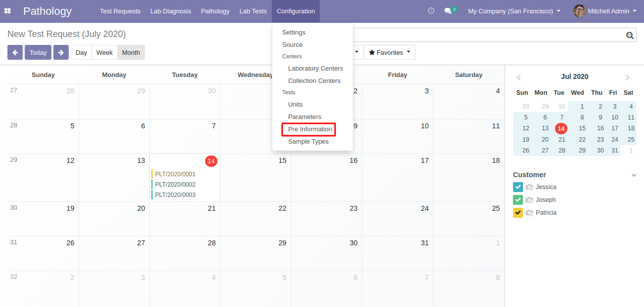Open the messaging icon showing 2 notifications
This screenshot has height=307, width=644.
[448, 10]
